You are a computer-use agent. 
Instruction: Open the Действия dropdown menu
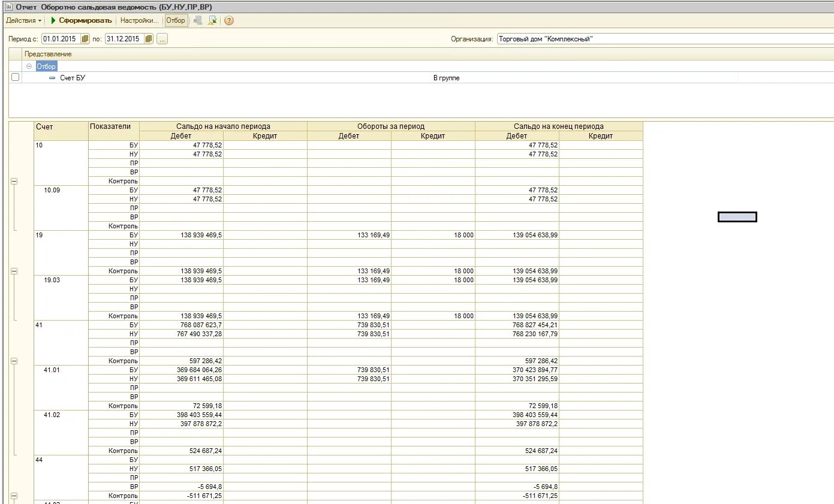[23, 20]
